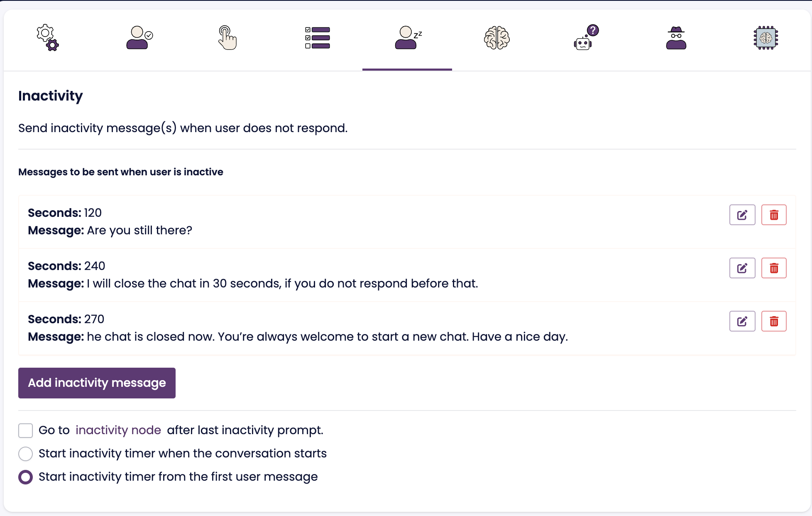
Task: Delete the 120 seconds inactivity message
Action: [774, 215]
